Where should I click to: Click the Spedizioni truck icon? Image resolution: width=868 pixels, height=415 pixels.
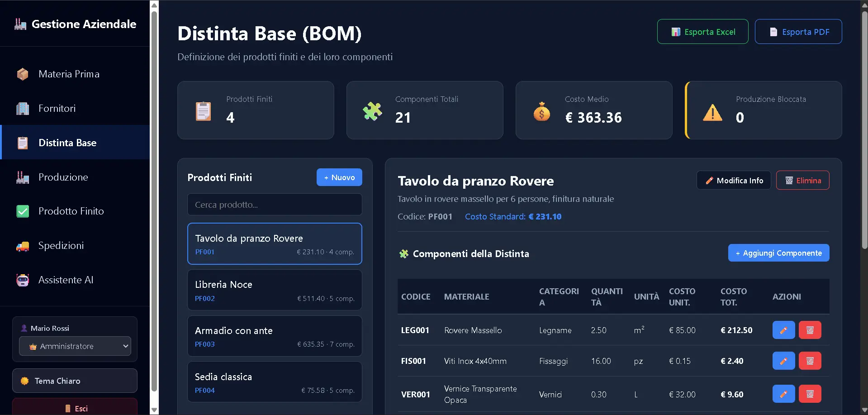(23, 246)
